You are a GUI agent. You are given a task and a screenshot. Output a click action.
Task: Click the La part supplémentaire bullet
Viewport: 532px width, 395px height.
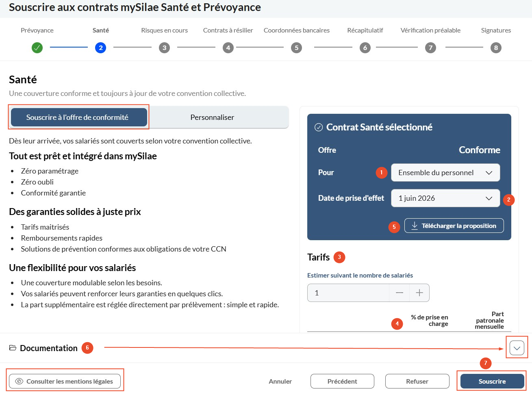coord(150,305)
